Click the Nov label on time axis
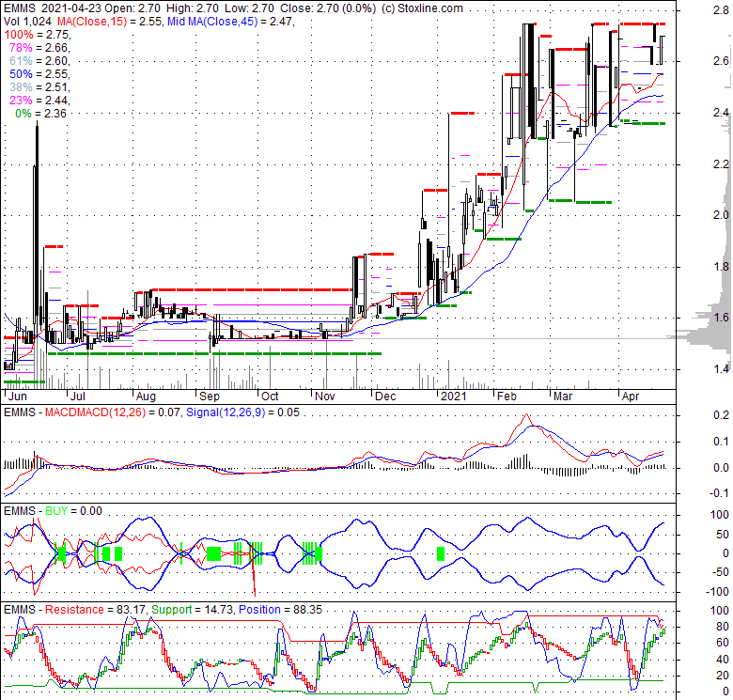Image resolution: width=733 pixels, height=700 pixels. click(324, 397)
